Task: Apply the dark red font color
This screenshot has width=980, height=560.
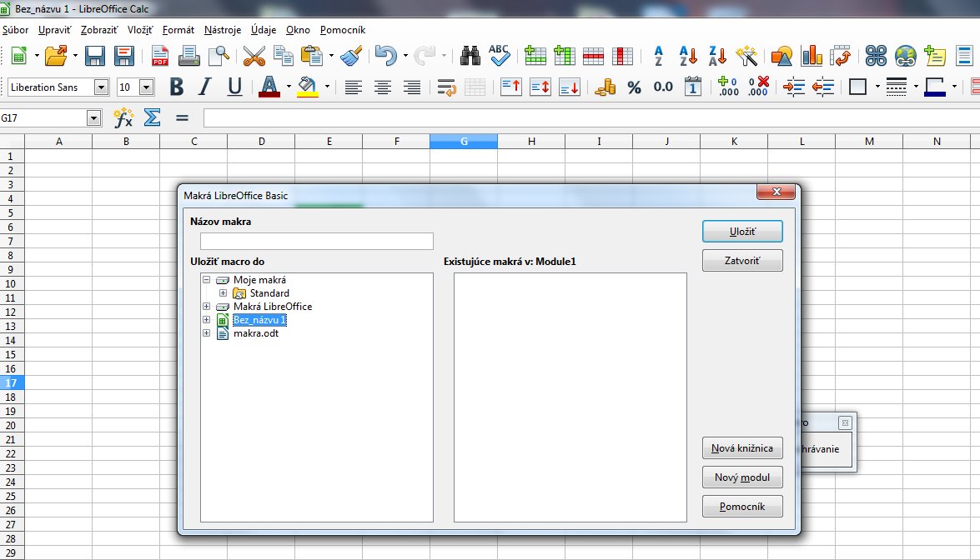Action: 269,87
